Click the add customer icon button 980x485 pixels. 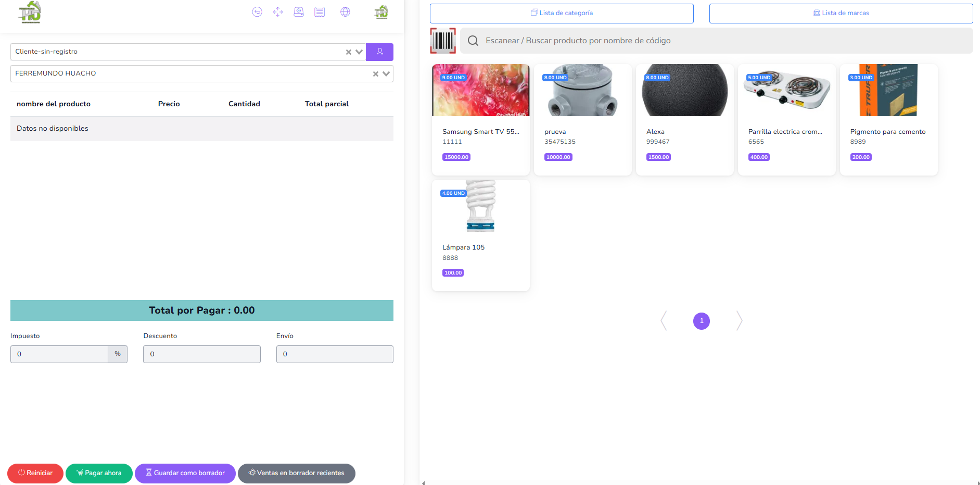coord(379,52)
